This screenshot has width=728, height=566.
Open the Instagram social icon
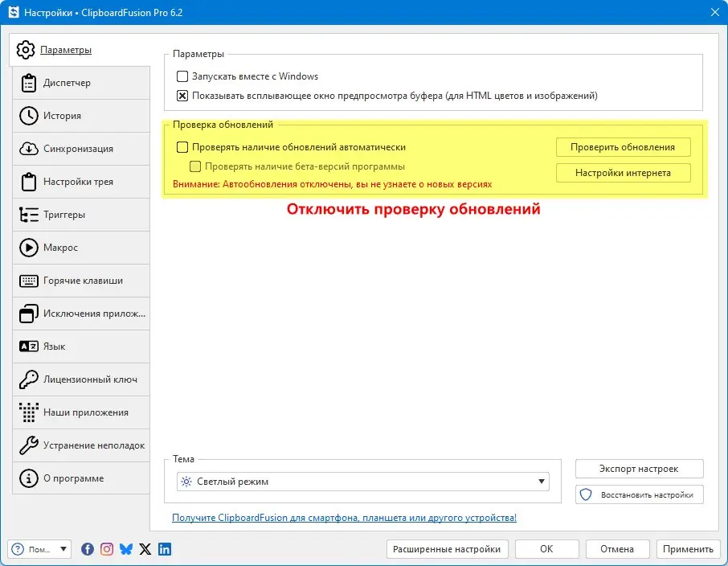[107, 549]
